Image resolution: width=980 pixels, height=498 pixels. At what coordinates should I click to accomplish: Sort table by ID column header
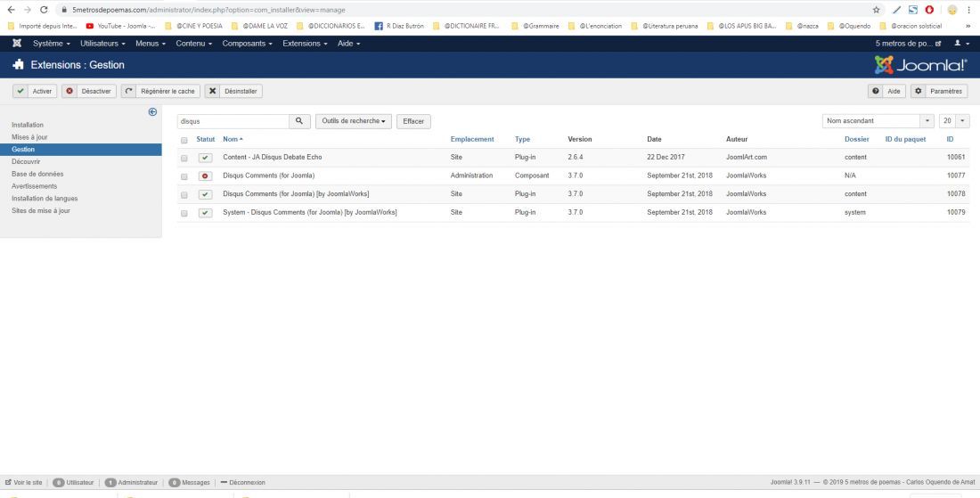pyautogui.click(x=950, y=139)
